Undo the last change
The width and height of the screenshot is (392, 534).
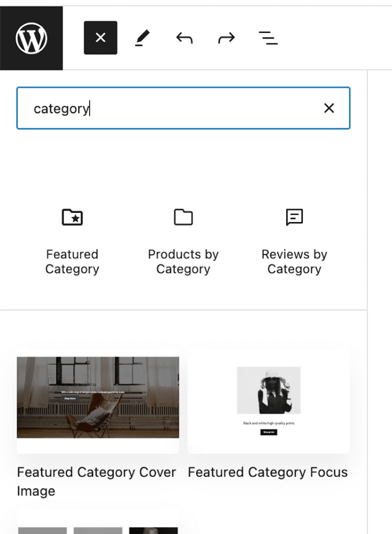(x=185, y=38)
